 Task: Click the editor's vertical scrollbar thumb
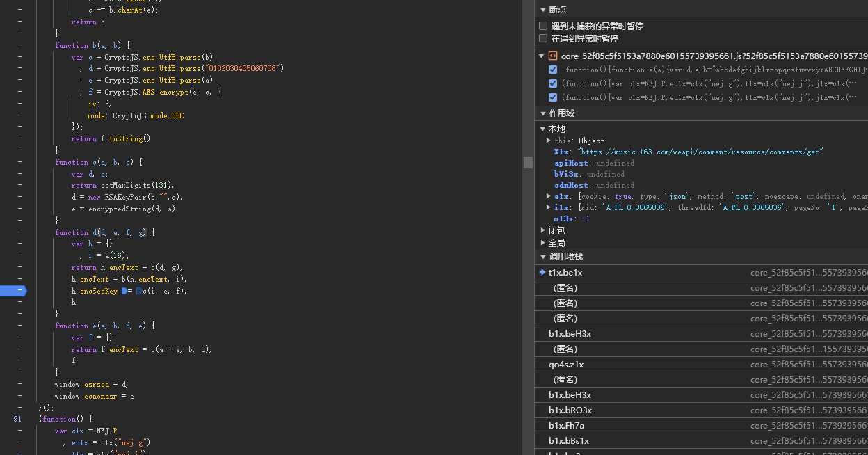pos(528,161)
